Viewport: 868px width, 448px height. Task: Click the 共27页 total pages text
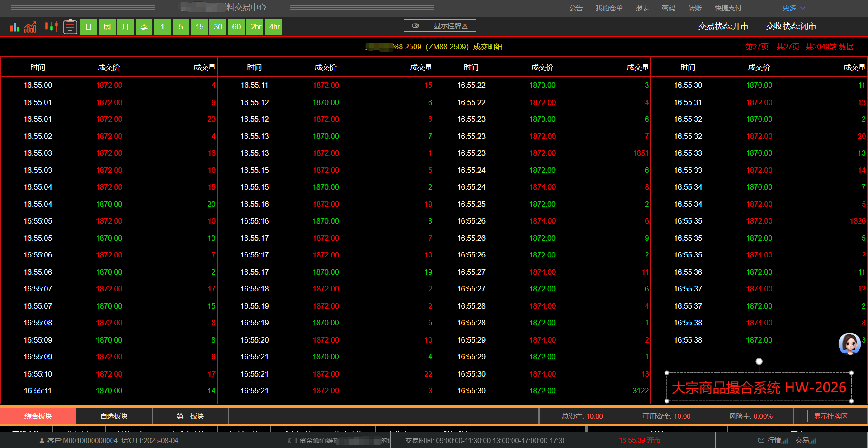coord(788,47)
